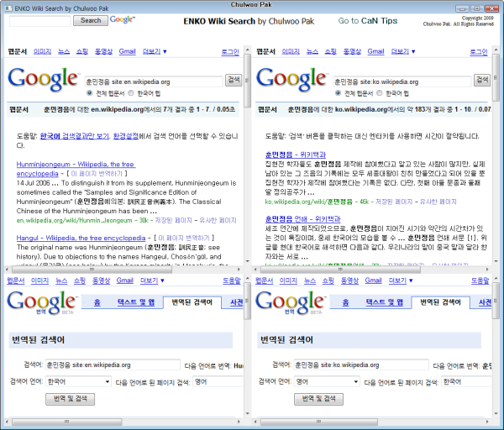Screen dimensions: 504x430
Task: Open 훈민정음 - 위키백과 result link
Action: pyautogui.click(x=295, y=155)
